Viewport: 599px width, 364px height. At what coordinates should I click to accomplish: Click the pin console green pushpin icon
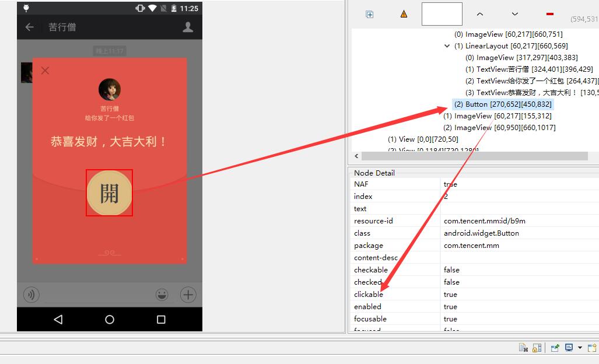(x=555, y=348)
